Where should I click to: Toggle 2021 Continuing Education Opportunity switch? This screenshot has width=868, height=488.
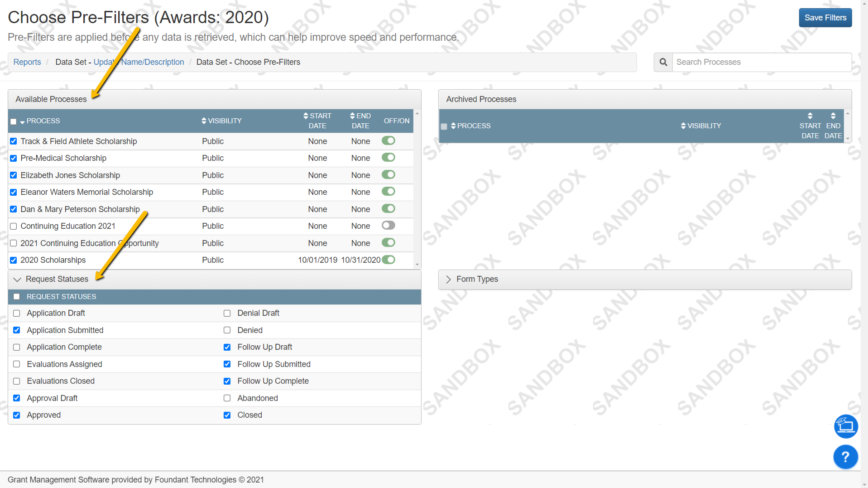point(388,243)
